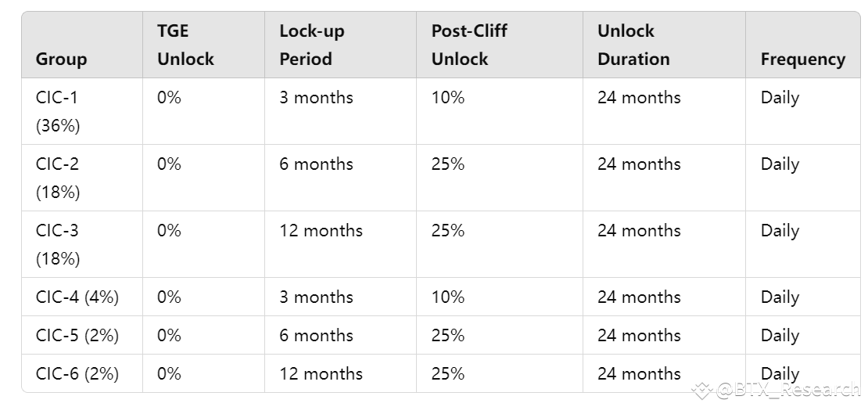
Task: Click the CIC-5 unlock duration 24 months
Action: pos(639,335)
